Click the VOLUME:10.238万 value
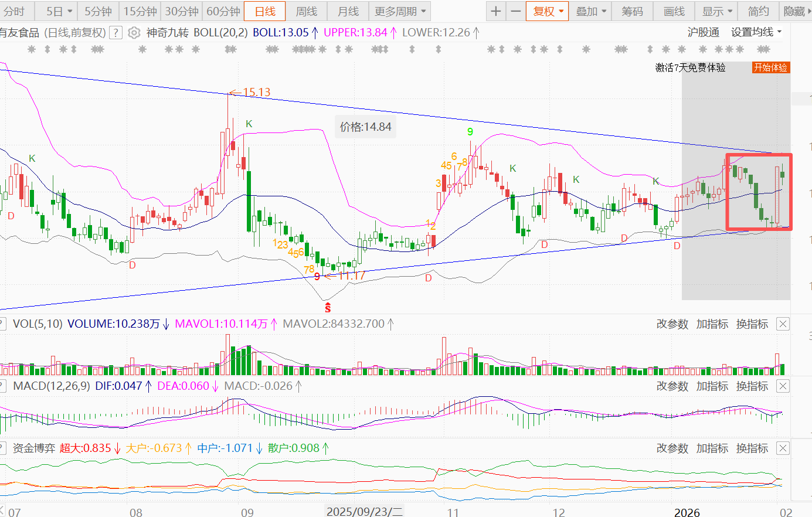The width and height of the screenshot is (812, 517). [114, 324]
